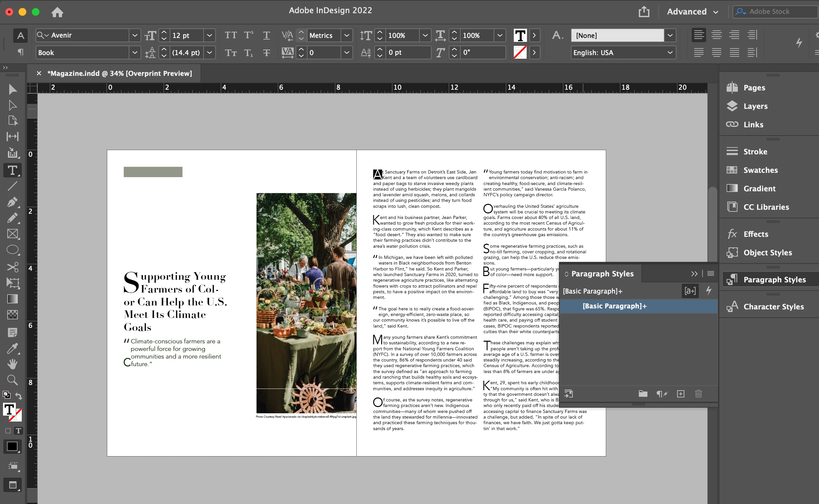This screenshot has width=819, height=504.
Task: Select the Zoom tool in toolbar
Action: pyautogui.click(x=12, y=380)
